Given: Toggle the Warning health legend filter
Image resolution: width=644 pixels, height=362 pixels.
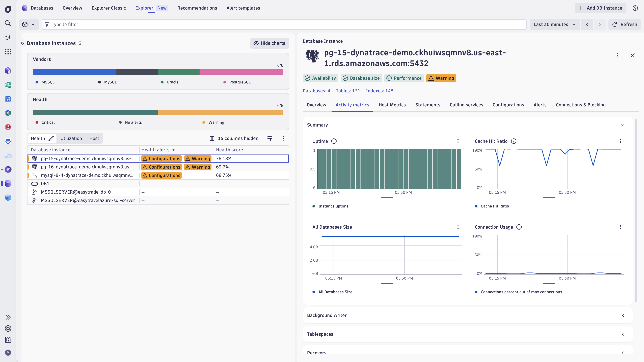Looking at the screenshot, I should [213, 122].
